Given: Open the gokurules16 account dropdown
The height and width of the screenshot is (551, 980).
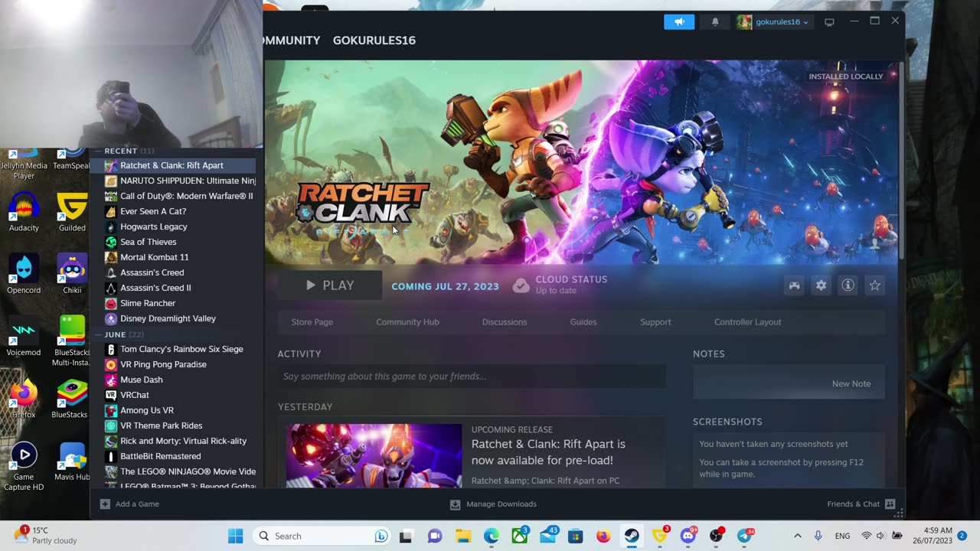Looking at the screenshot, I should click(773, 21).
